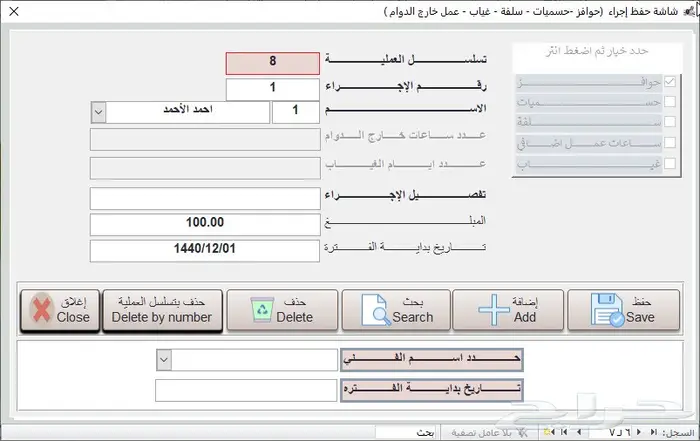Go to first record in navigation bar

coord(654,432)
